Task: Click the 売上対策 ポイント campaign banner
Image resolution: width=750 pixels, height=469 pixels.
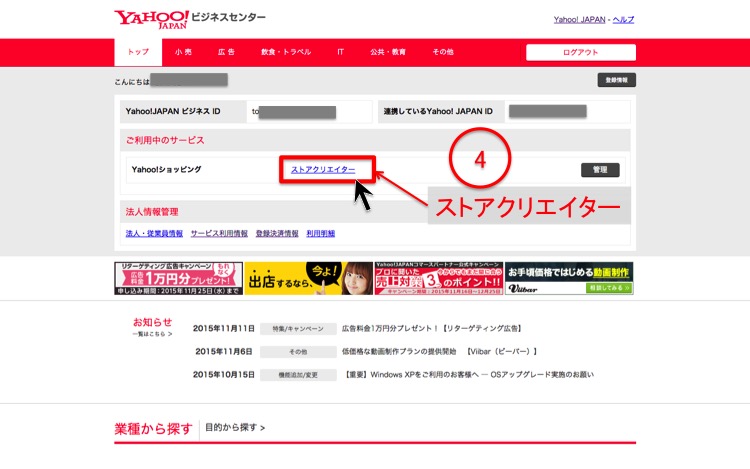Action: tap(439, 278)
